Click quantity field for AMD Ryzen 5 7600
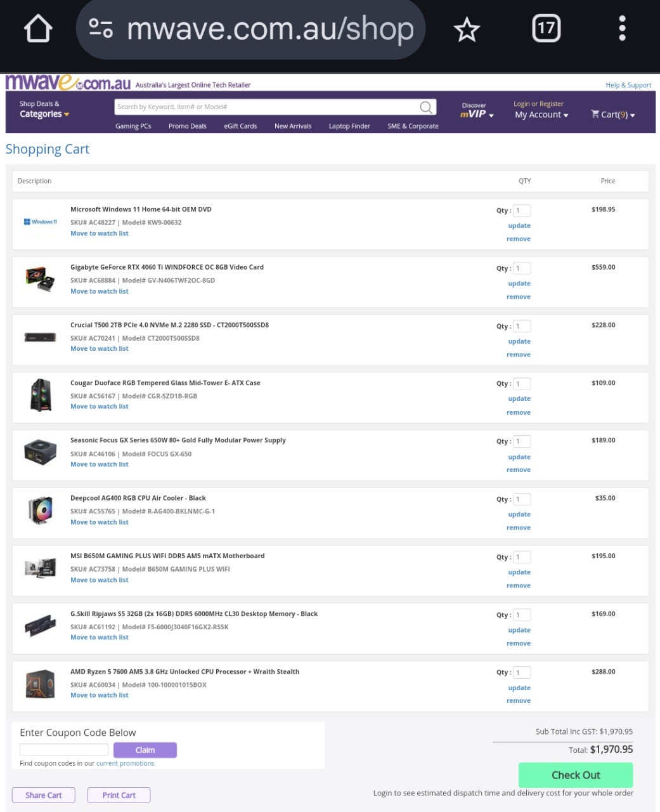The width and height of the screenshot is (660, 812). click(x=522, y=672)
